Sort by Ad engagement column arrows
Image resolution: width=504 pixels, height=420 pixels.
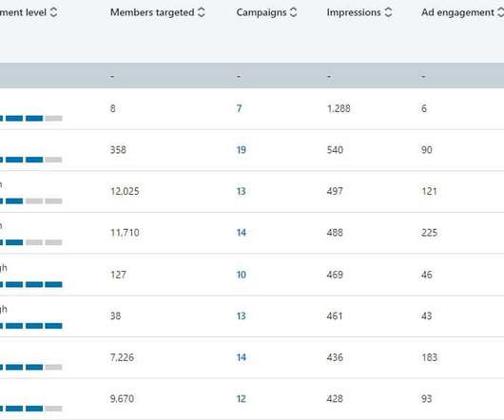[500, 12]
